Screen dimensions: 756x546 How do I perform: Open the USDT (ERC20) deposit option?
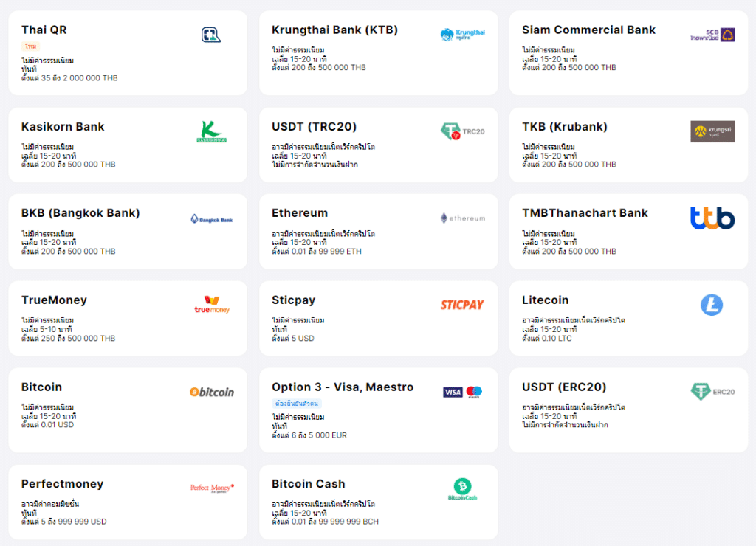[x=564, y=387]
